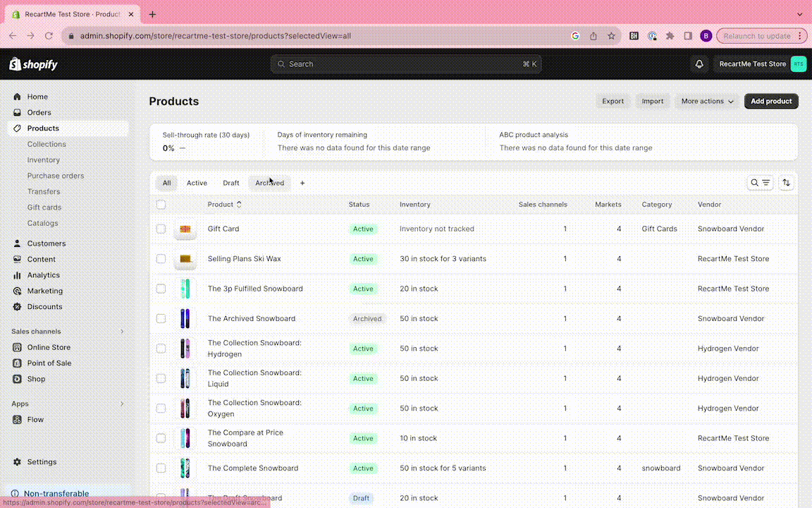Tick the Gift Card row checkbox
This screenshot has height=508, width=812.
[x=161, y=229]
